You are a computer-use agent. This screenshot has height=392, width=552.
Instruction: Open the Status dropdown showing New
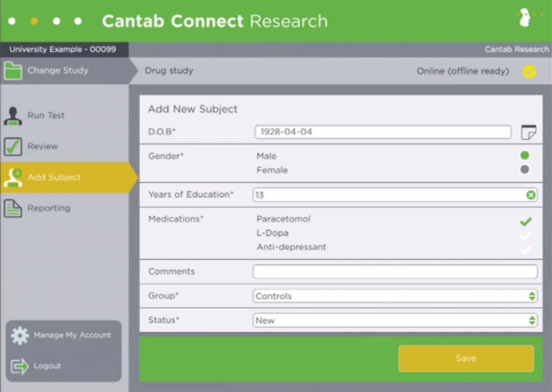click(533, 320)
